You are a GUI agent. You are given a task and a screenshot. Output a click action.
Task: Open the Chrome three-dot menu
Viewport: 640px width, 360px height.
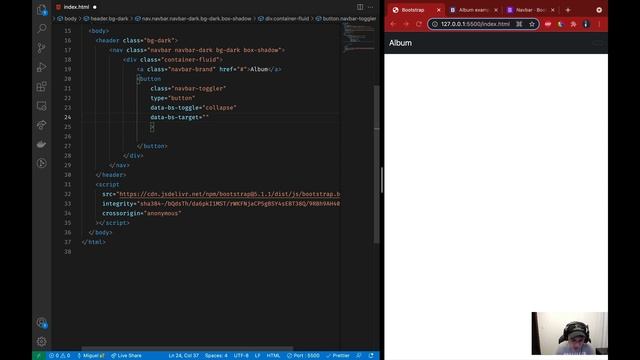click(599, 24)
